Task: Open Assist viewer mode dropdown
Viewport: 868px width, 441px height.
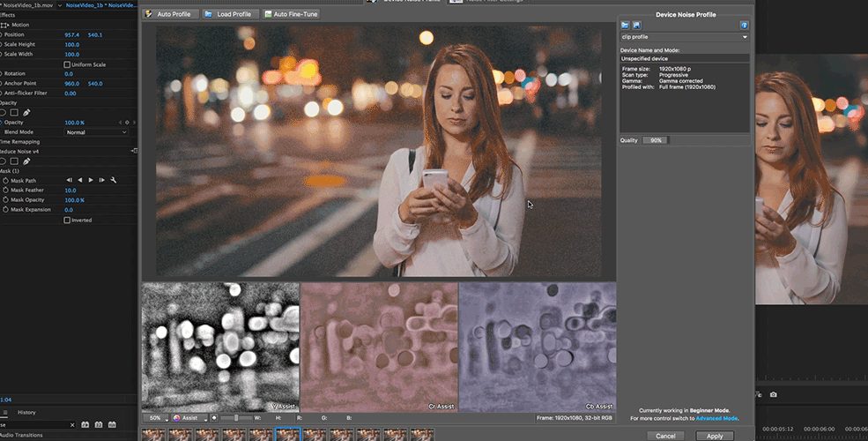Action: [x=189, y=418]
